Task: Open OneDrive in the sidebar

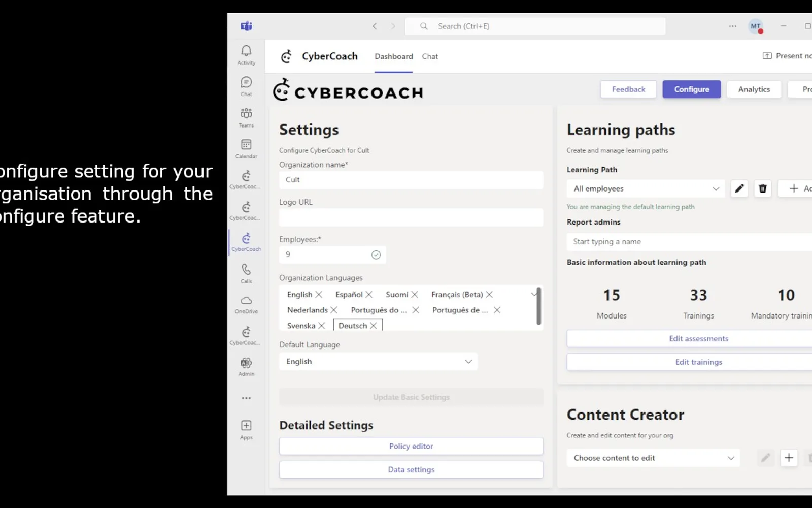Action: 246,305
